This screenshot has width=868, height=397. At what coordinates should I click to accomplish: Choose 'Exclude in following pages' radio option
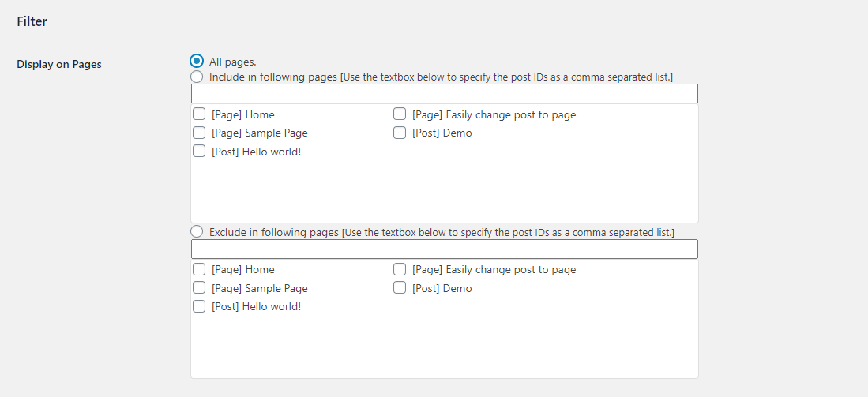(x=197, y=232)
